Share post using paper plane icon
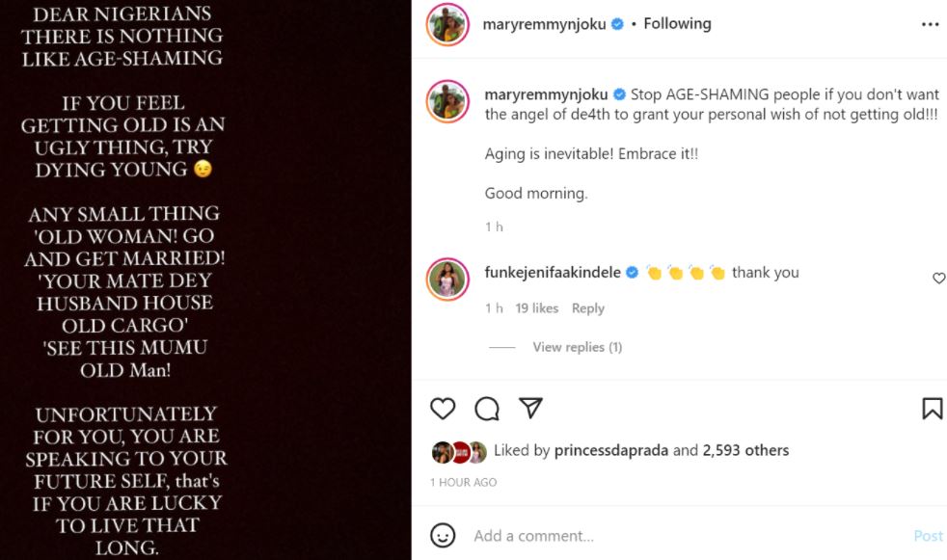The height and width of the screenshot is (560, 947). (x=530, y=409)
